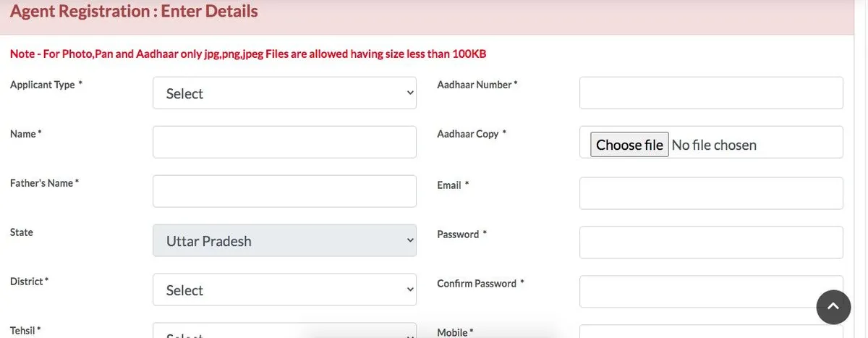Click the 'No file chosen' text

click(714, 145)
